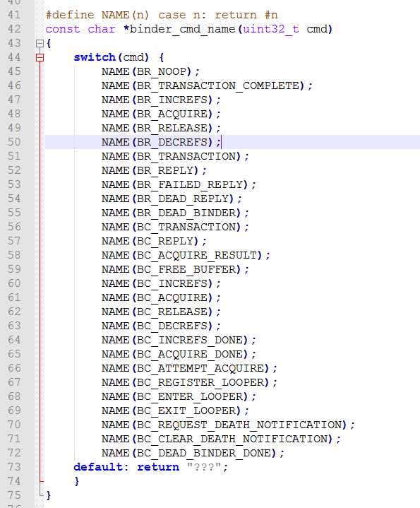Click 'BC_DECREFS' on line 63
The height and width of the screenshot is (508, 420).
172,326
